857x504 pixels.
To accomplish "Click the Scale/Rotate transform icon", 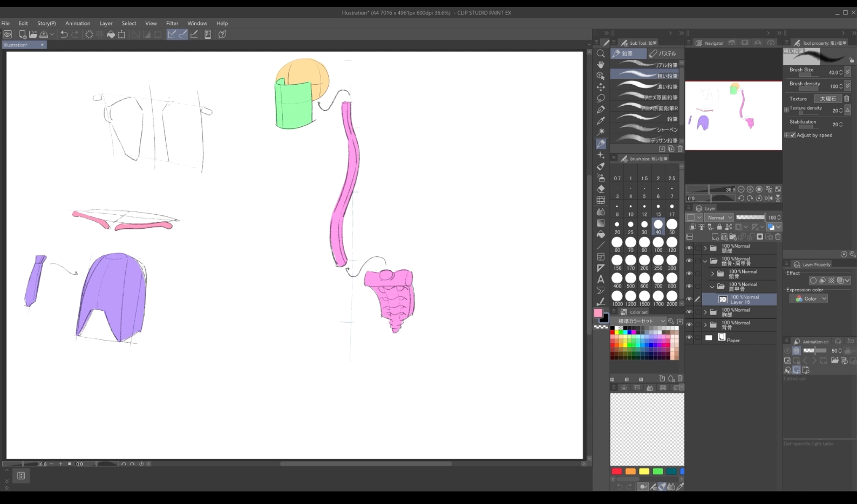I will point(122,35).
